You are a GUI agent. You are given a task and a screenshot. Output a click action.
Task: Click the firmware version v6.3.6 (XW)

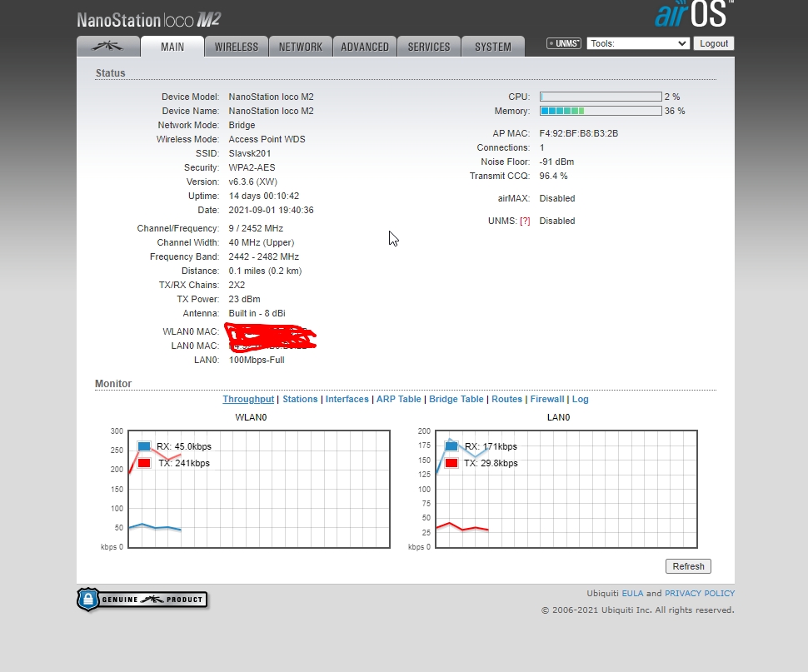[253, 182]
